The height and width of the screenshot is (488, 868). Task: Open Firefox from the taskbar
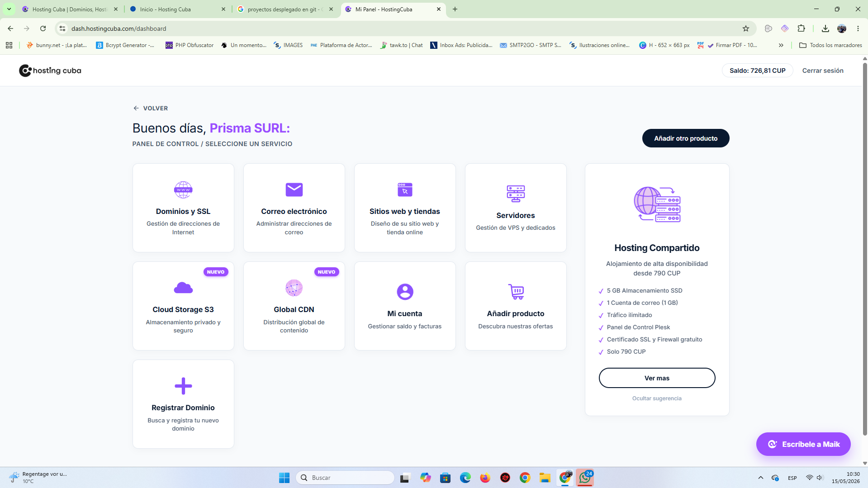click(x=485, y=478)
